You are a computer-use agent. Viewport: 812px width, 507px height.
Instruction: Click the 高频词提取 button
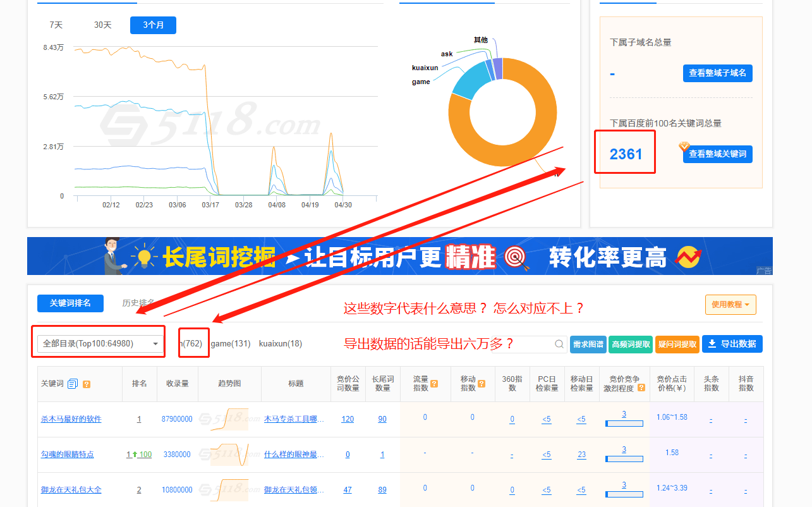[630, 345]
